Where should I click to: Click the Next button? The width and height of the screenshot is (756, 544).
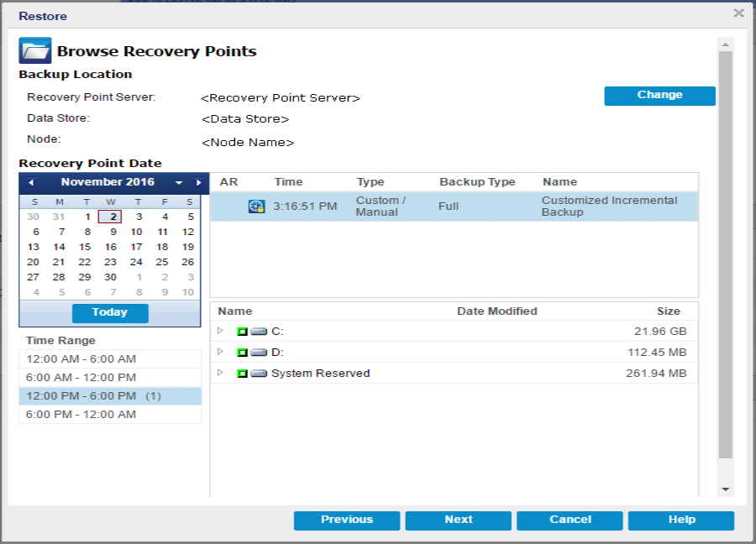point(458,520)
